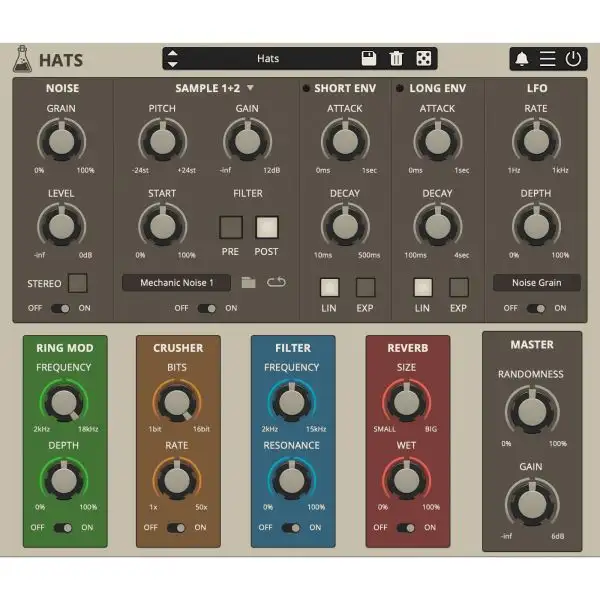Enable the Noise Stereo checkbox

point(77,283)
